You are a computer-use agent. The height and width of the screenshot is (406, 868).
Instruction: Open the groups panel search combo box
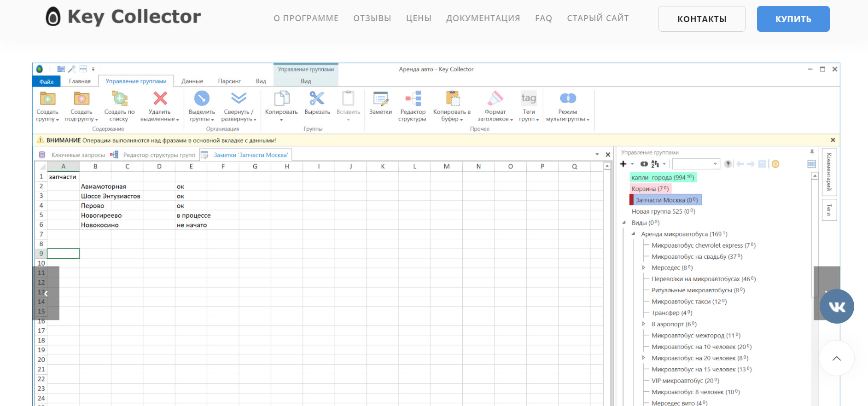696,164
